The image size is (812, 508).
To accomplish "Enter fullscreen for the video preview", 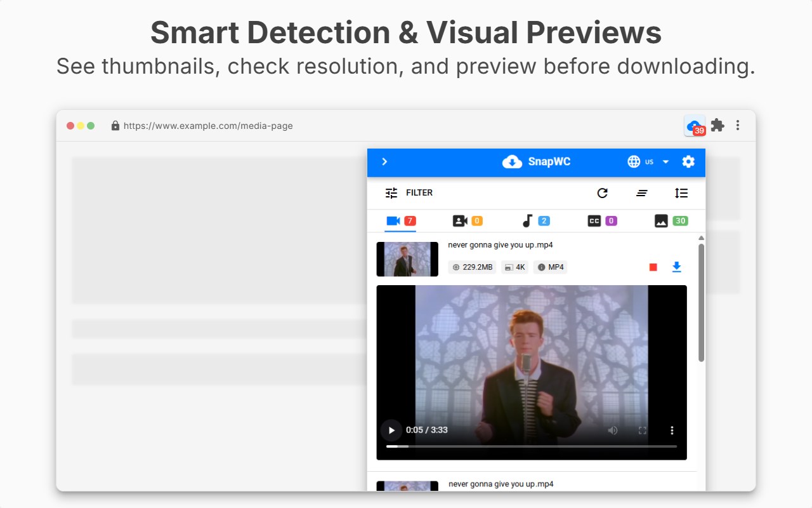I will 642,431.
